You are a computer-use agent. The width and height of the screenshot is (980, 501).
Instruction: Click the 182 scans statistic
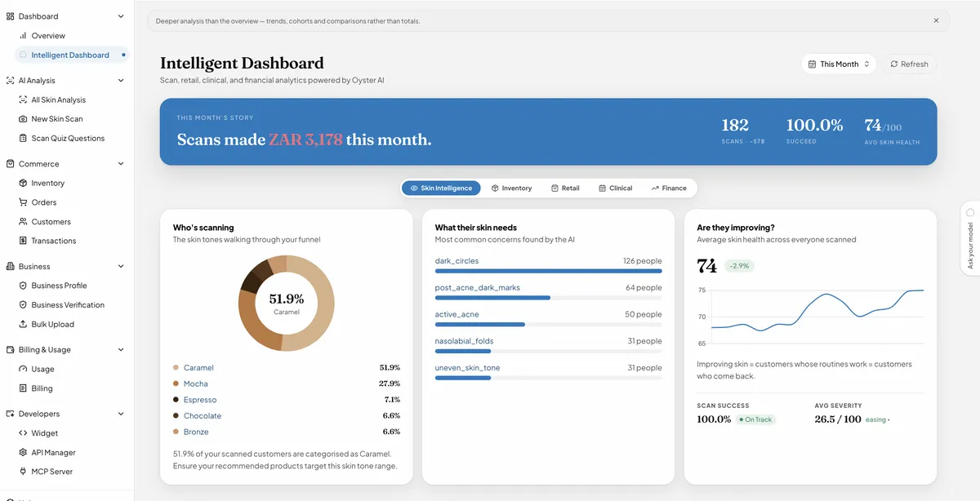pyautogui.click(x=735, y=125)
